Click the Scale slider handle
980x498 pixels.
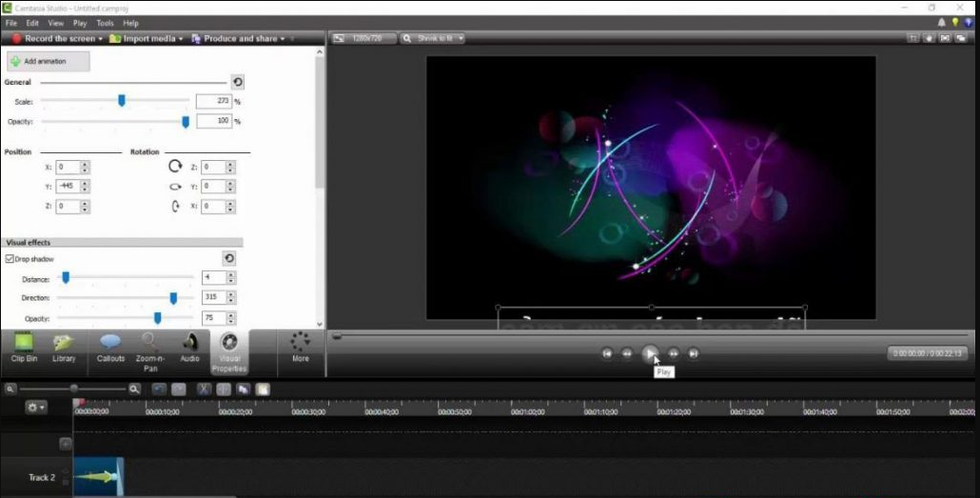(x=122, y=100)
